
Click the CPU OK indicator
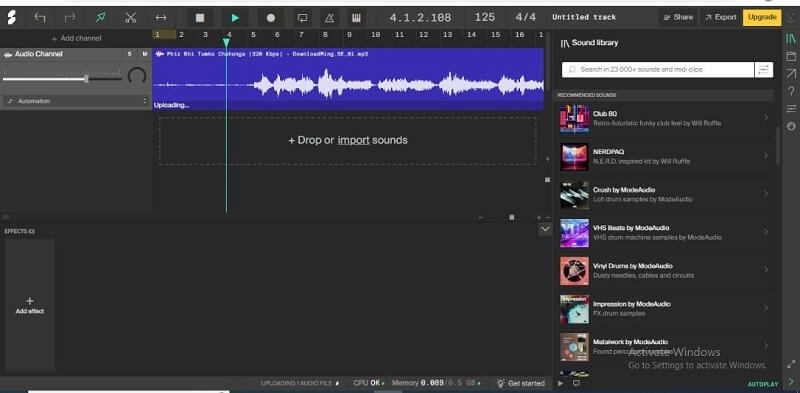point(369,383)
